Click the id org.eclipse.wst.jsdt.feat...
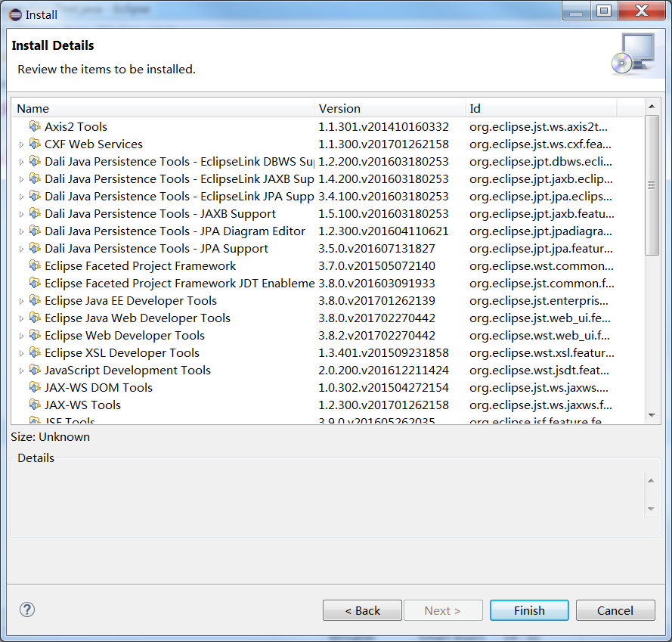 click(539, 370)
